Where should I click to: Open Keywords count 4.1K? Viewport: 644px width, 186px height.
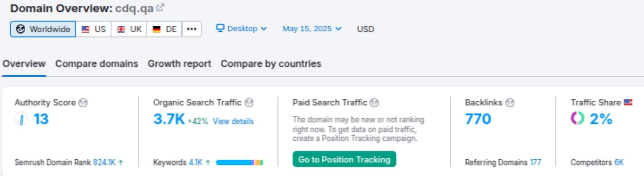pyautogui.click(x=196, y=162)
